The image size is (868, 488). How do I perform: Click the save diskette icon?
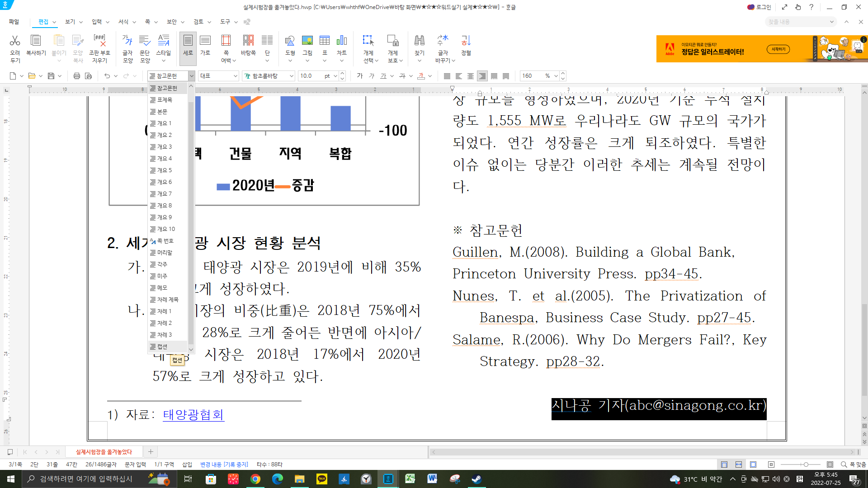pos(51,76)
